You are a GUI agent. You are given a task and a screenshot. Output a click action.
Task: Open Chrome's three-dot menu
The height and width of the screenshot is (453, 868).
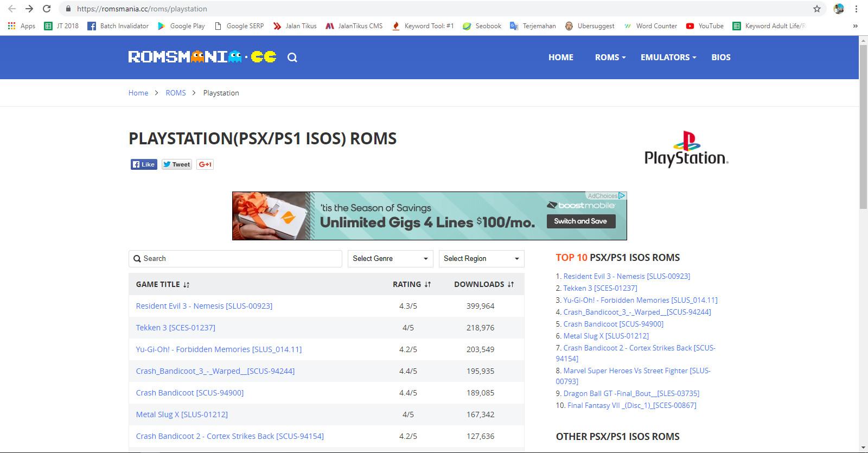coord(857,9)
